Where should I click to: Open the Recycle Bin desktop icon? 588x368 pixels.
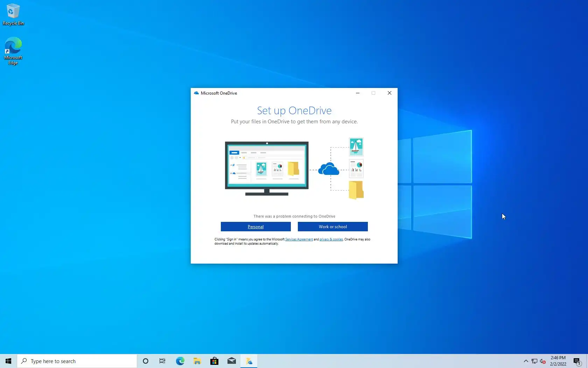pos(13,14)
